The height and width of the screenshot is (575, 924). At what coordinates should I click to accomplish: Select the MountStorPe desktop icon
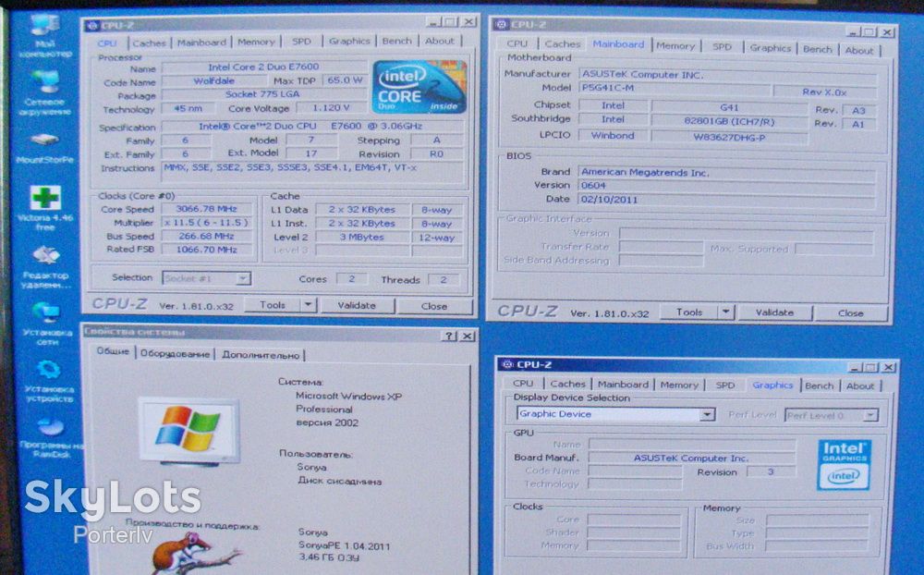(x=45, y=149)
